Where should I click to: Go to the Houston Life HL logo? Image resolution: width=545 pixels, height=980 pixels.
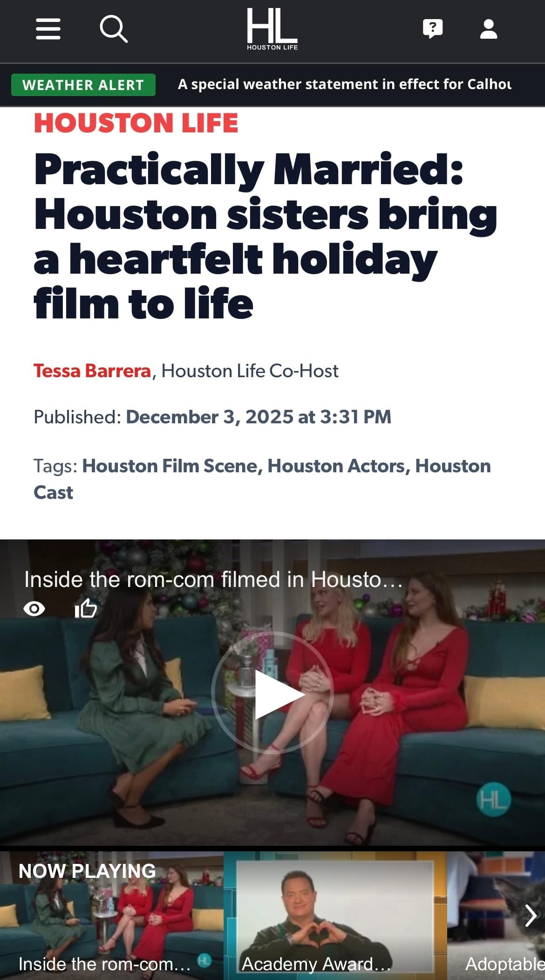[272, 29]
